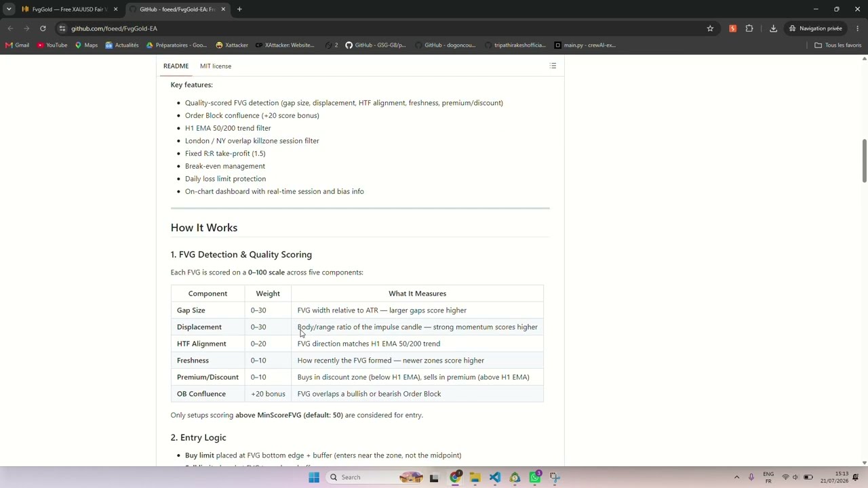Click the Windows Start button

click(x=314, y=477)
